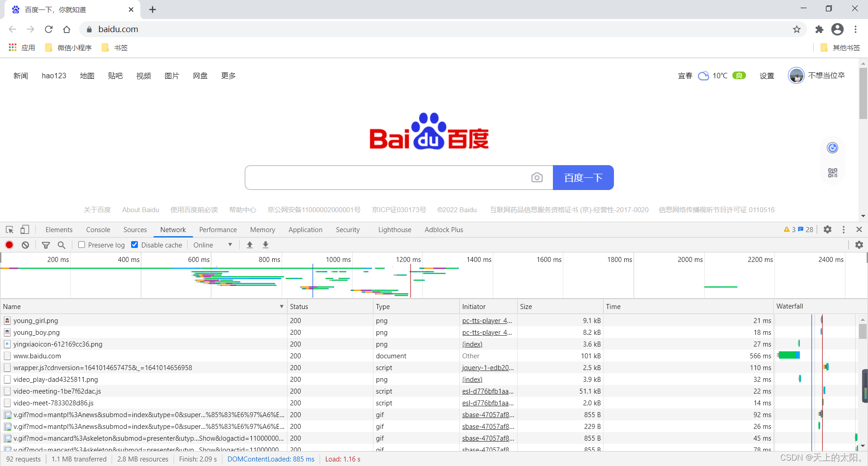
Task: Switch to the Application tab
Action: click(306, 229)
